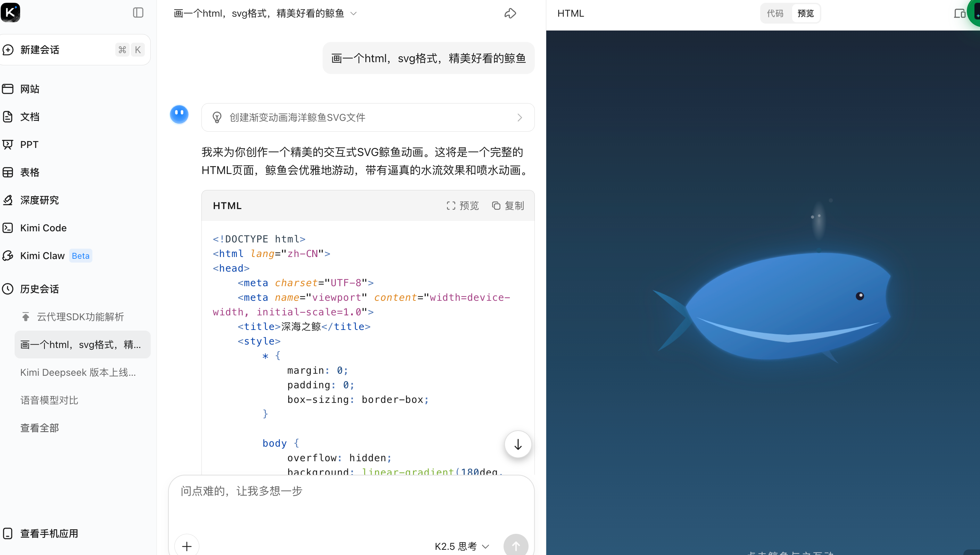Click the plus attachment icon
The height and width of the screenshot is (555, 980).
pyautogui.click(x=187, y=546)
